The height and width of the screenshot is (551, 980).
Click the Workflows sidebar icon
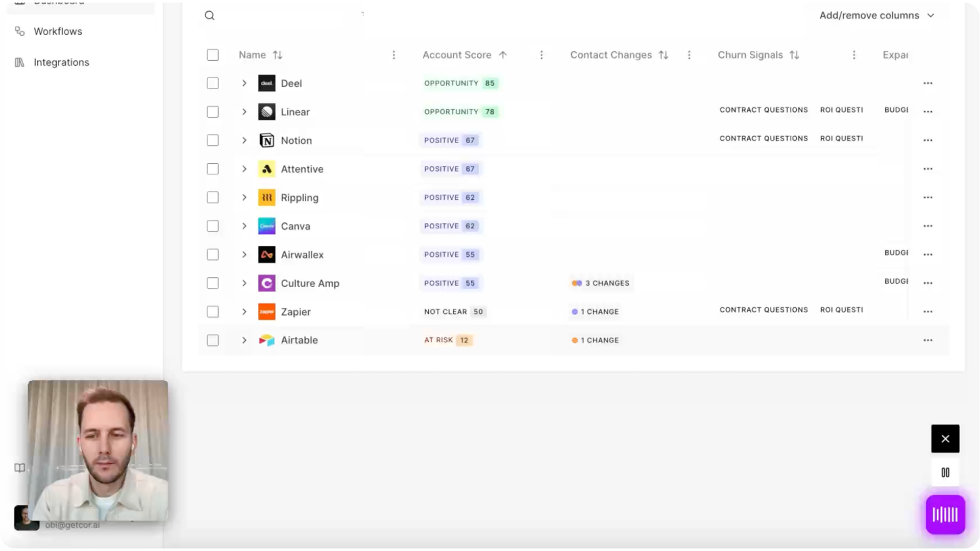(x=19, y=31)
